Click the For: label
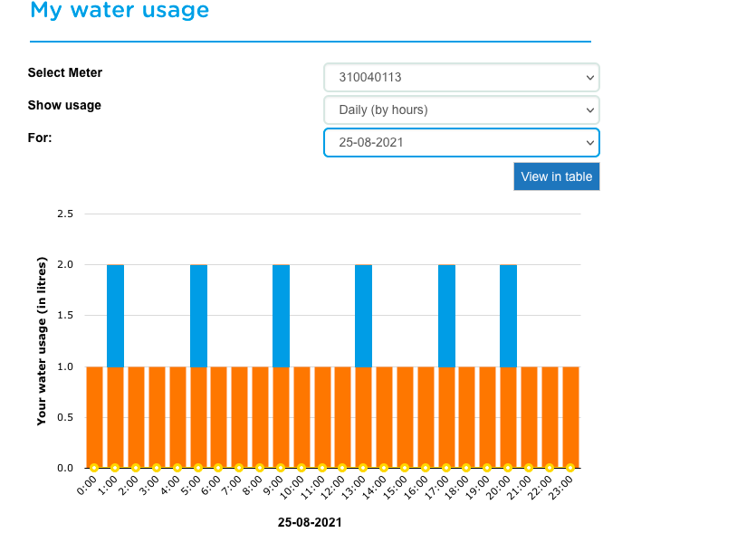The image size is (756, 542). 40,138
